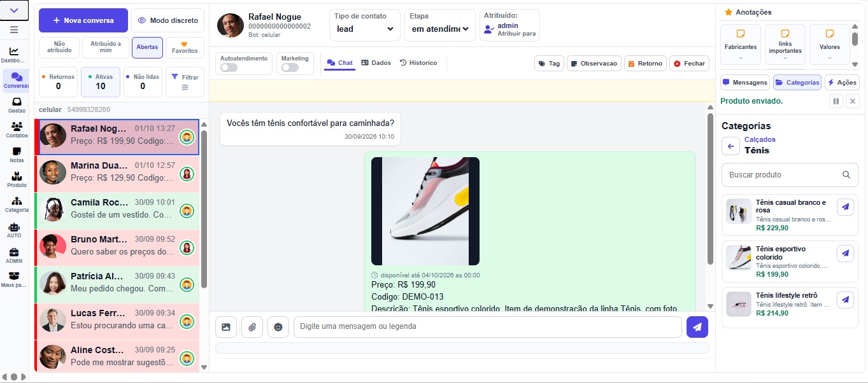Switch to the Historico tab
This screenshot has height=383, width=868.
418,63
